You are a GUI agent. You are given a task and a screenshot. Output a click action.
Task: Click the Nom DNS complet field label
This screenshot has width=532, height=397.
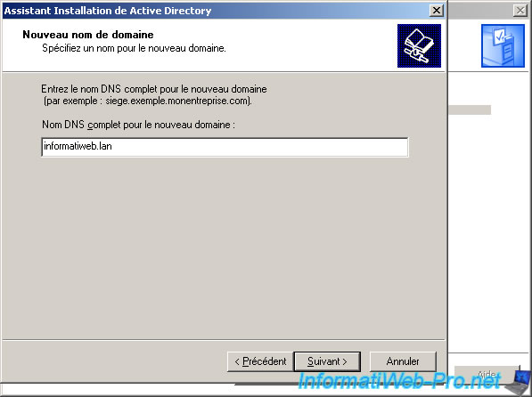pos(138,125)
